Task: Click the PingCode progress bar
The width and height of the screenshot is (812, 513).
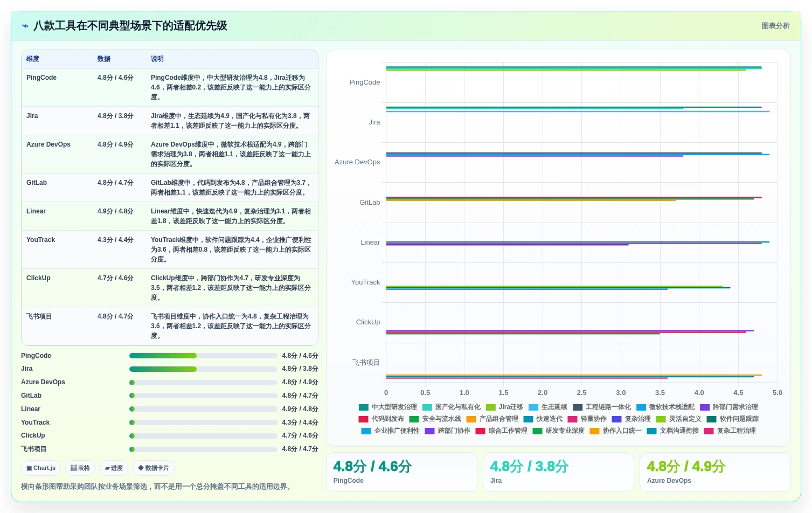Action: click(x=203, y=356)
